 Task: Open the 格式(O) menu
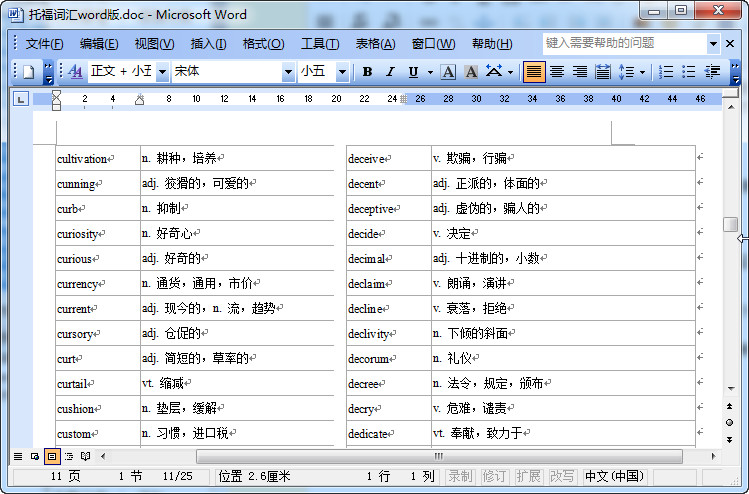(x=263, y=44)
